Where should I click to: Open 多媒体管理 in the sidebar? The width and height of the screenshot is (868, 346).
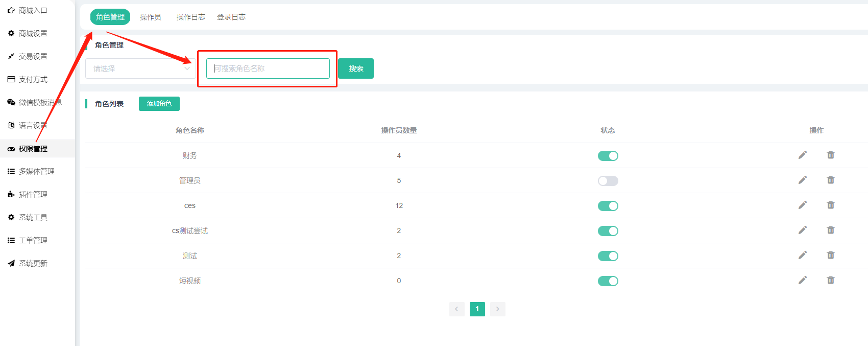(x=37, y=171)
